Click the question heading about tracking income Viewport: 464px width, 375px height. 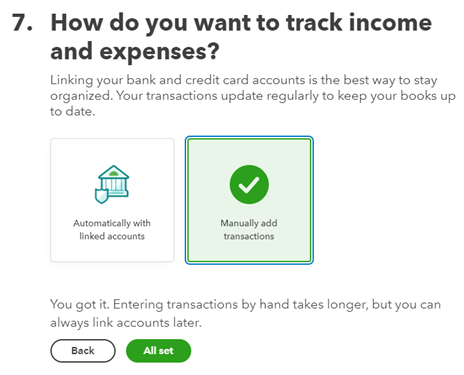pyautogui.click(x=241, y=37)
